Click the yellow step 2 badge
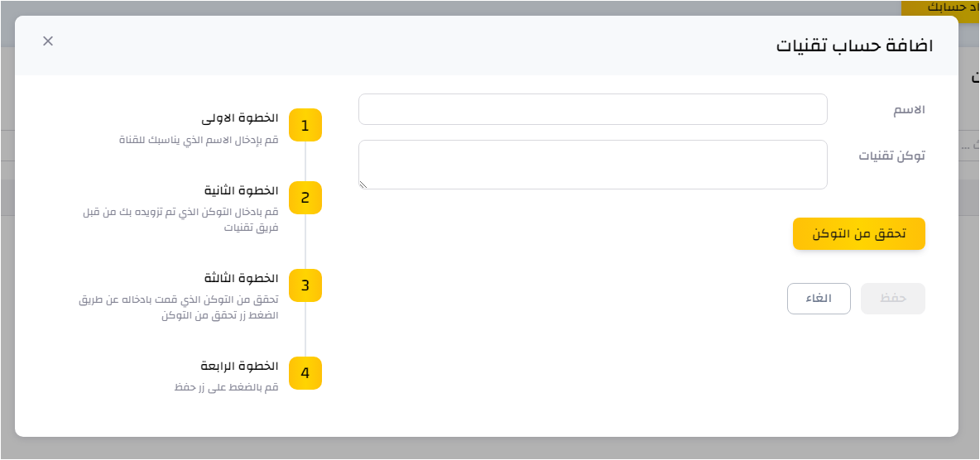The image size is (980, 460). (x=305, y=198)
